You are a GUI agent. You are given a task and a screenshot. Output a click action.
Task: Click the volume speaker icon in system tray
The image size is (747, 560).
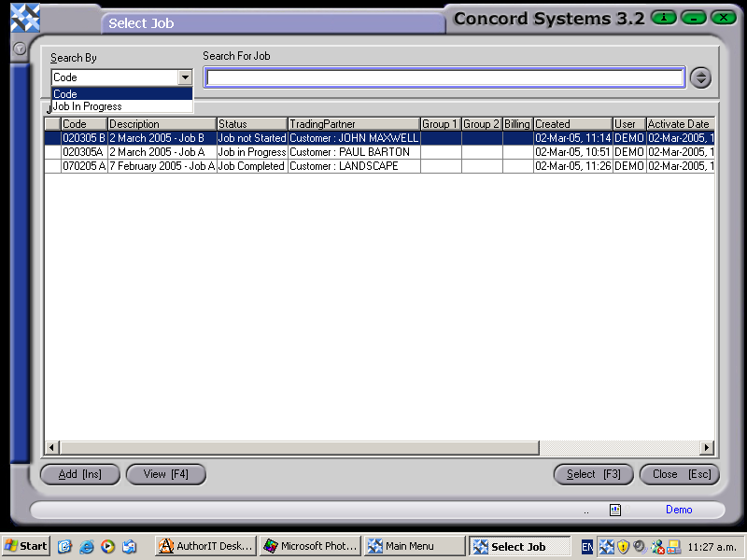point(639,545)
